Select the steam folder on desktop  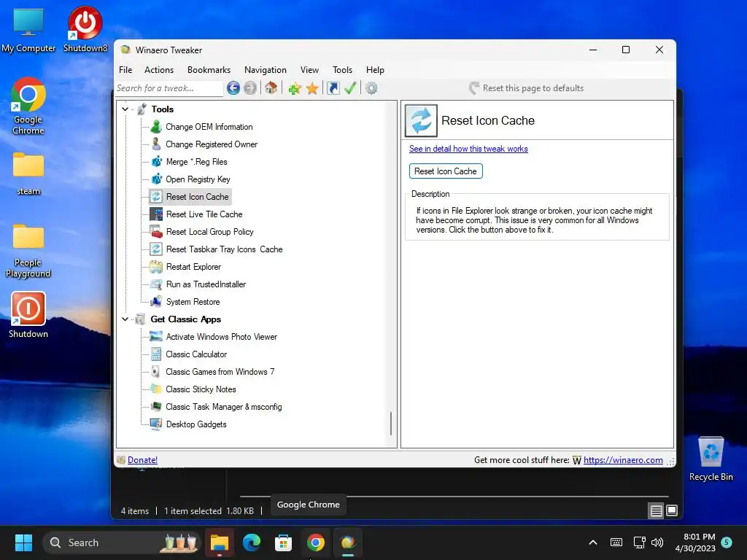(28, 174)
